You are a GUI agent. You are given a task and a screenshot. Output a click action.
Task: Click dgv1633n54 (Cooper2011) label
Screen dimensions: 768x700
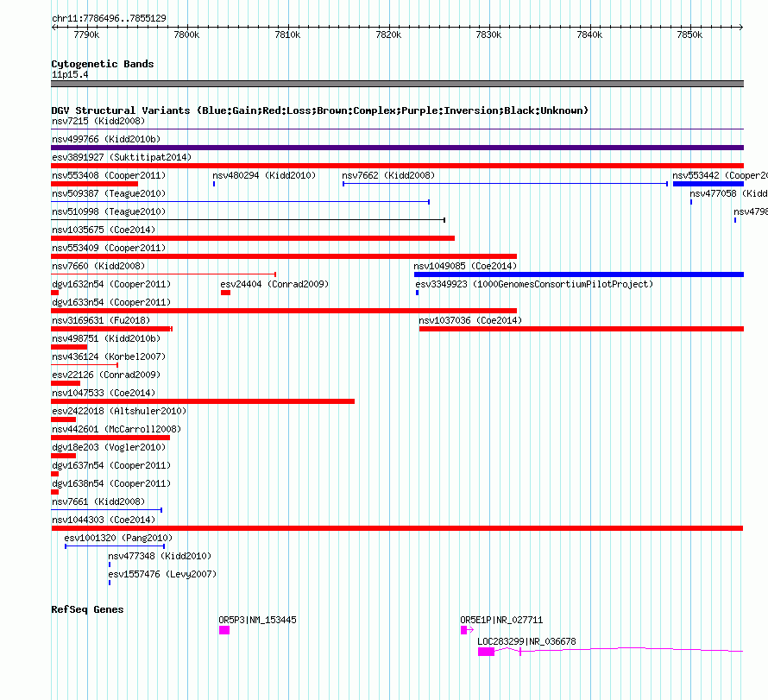111,302
